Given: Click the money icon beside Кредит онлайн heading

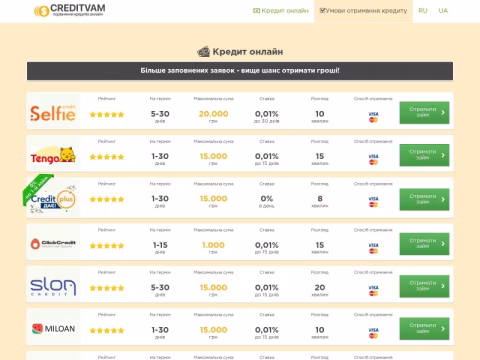Looking at the screenshot, I should tap(203, 52).
